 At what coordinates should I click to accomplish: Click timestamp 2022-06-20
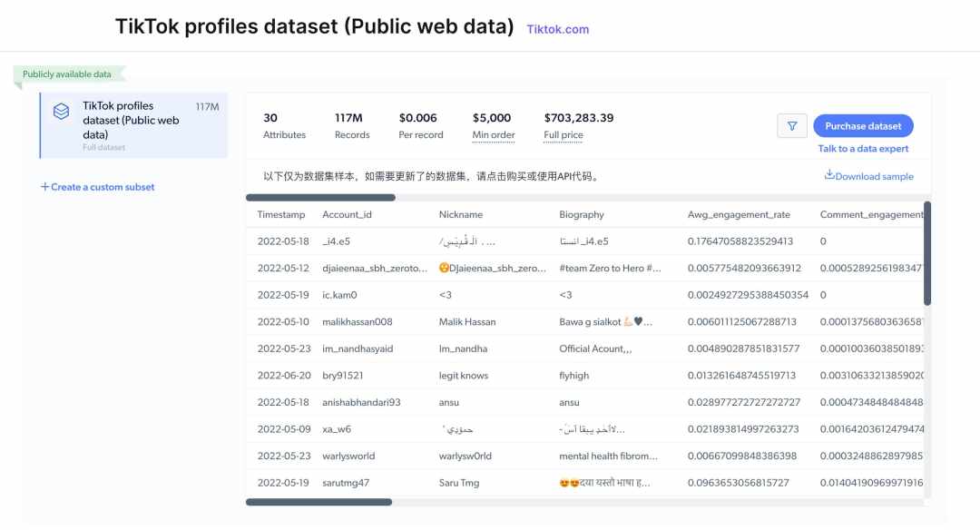[284, 376]
